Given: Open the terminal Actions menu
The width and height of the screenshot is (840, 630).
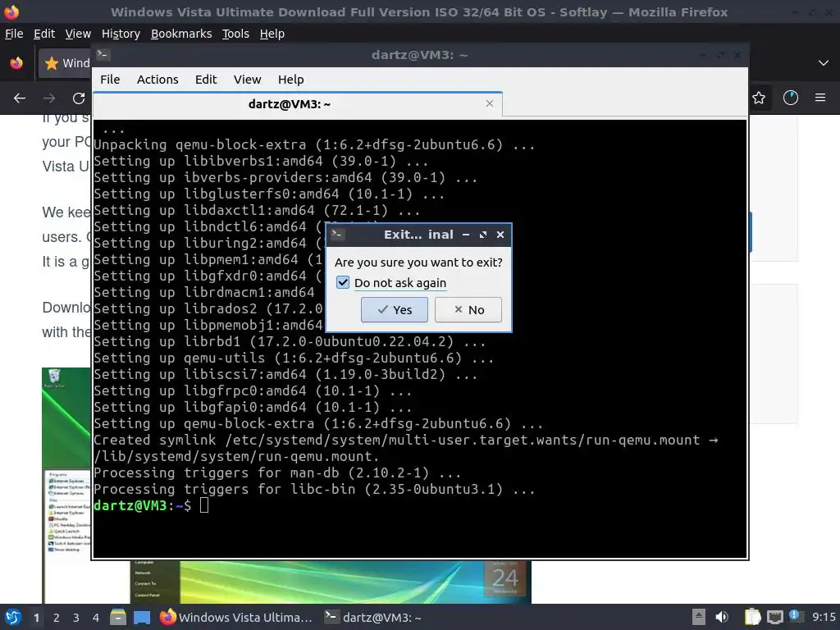Looking at the screenshot, I should 157,80.
